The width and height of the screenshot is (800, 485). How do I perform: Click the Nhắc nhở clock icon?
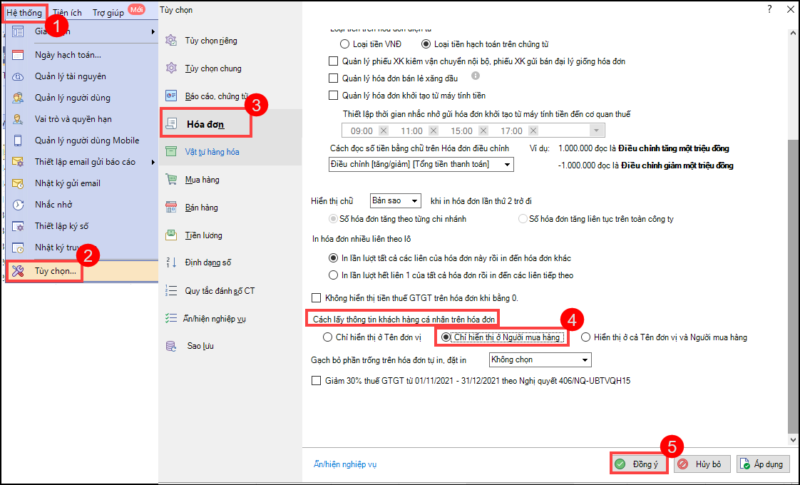(x=18, y=205)
